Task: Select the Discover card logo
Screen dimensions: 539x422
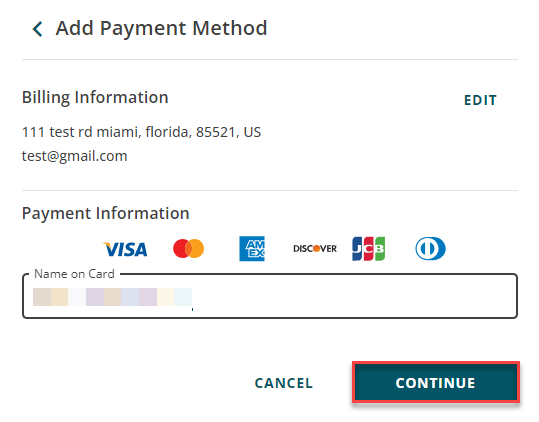Action: tap(315, 248)
